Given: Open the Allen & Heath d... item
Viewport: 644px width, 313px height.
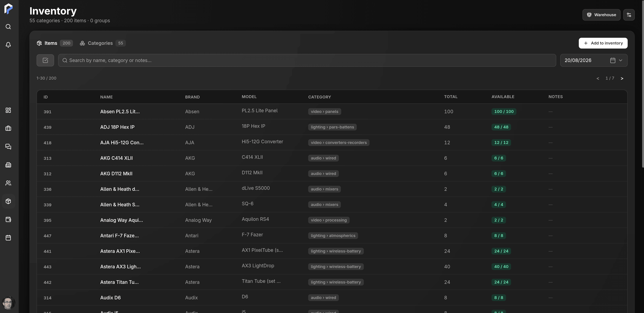Looking at the screenshot, I should click(x=120, y=189).
